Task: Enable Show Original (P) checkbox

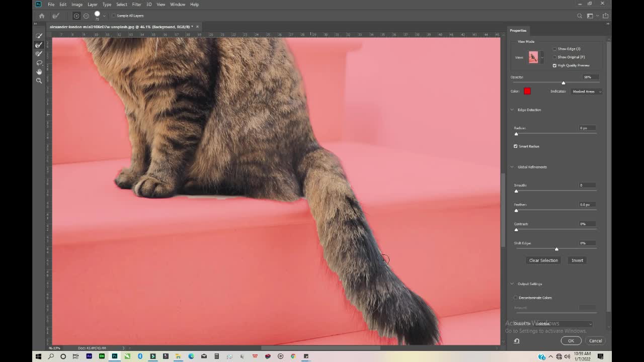Action: [x=554, y=57]
